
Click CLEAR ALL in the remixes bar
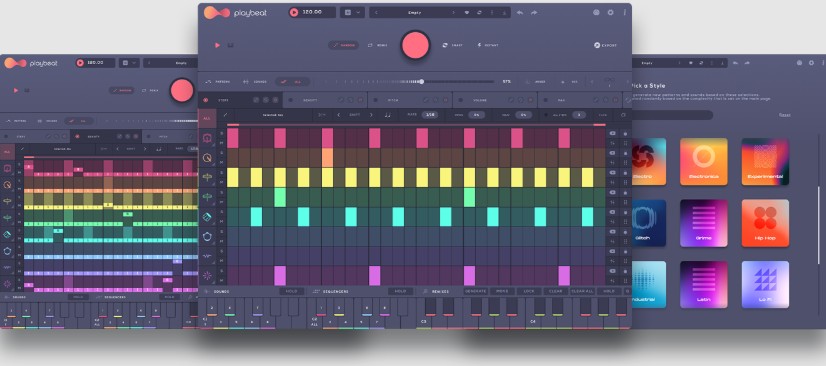click(582, 291)
